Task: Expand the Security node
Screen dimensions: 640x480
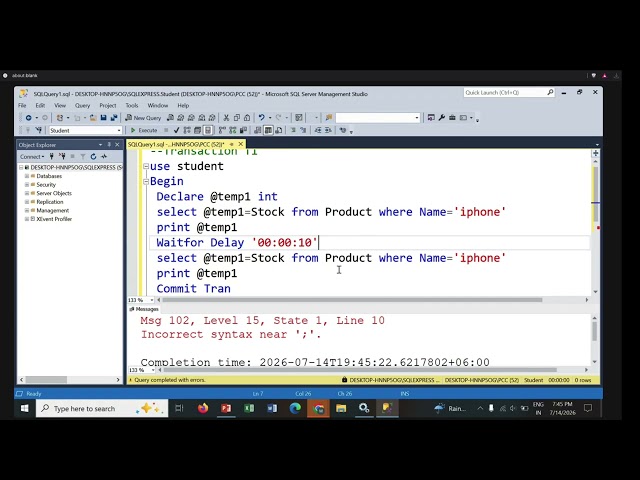Action: coord(27,184)
